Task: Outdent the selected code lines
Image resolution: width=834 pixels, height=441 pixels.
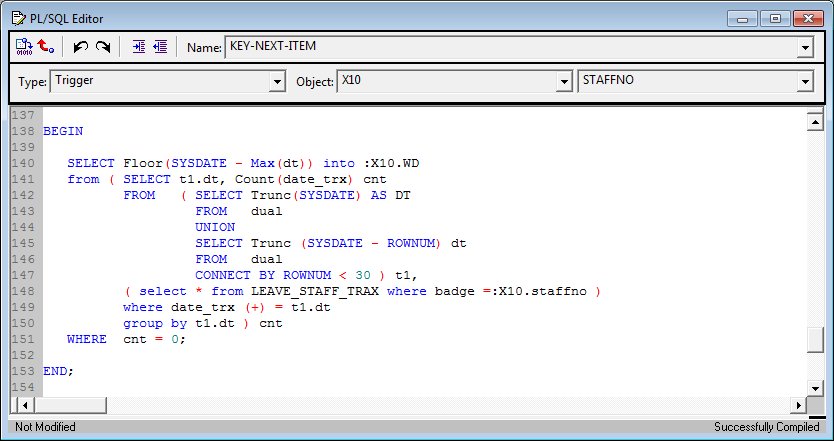Action: [160, 47]
